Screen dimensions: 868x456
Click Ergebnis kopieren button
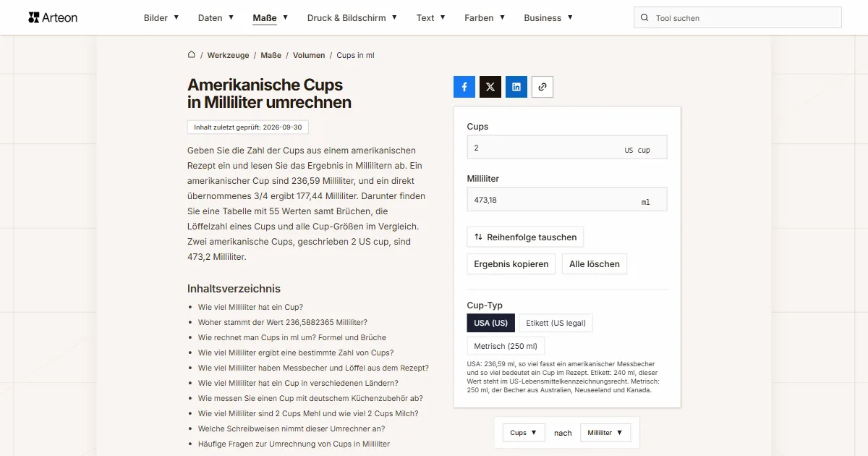(x=511, y=264)
